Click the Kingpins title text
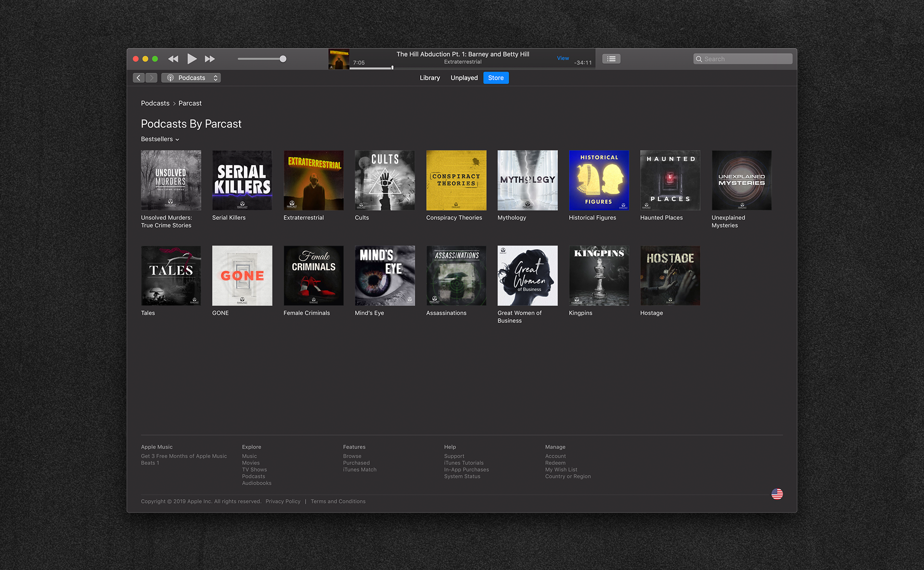This screenshot has width=924, height=570. pos(580,313)
